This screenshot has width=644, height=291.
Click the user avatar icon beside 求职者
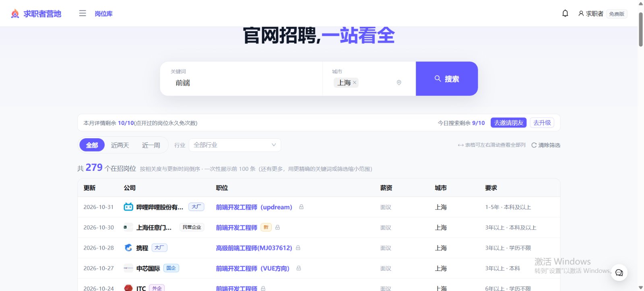click(x=581, y=13)
